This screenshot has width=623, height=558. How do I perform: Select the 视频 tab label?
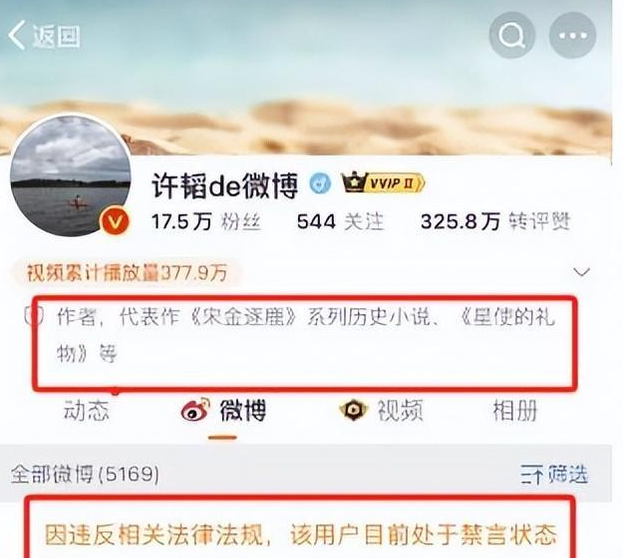tap(400, 411)
